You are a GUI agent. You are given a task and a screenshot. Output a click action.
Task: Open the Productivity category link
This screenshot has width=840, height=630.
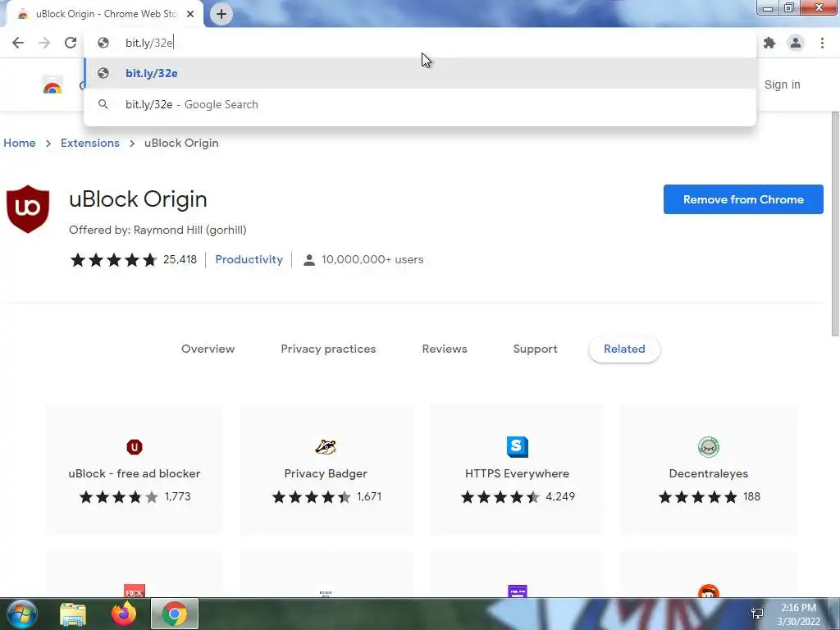pos(249,259)
